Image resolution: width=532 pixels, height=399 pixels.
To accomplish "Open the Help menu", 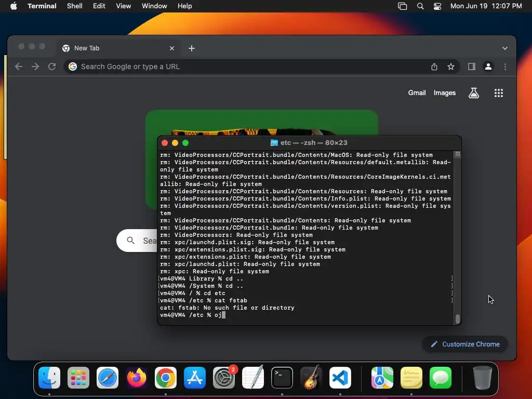I will coord(185,6).
